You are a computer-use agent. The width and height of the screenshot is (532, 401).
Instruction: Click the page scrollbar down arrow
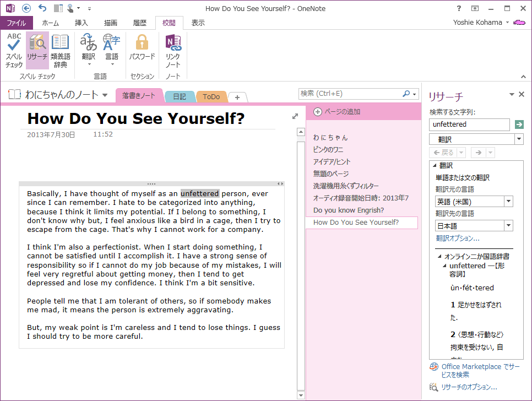[301, 395]
